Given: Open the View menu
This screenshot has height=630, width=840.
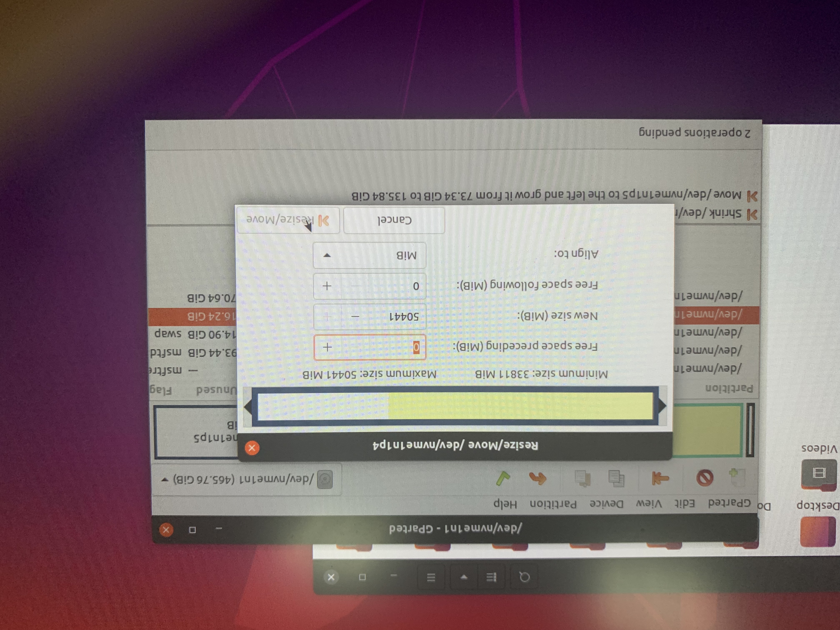Looking at the screenshot, I should tap(649, 504).
